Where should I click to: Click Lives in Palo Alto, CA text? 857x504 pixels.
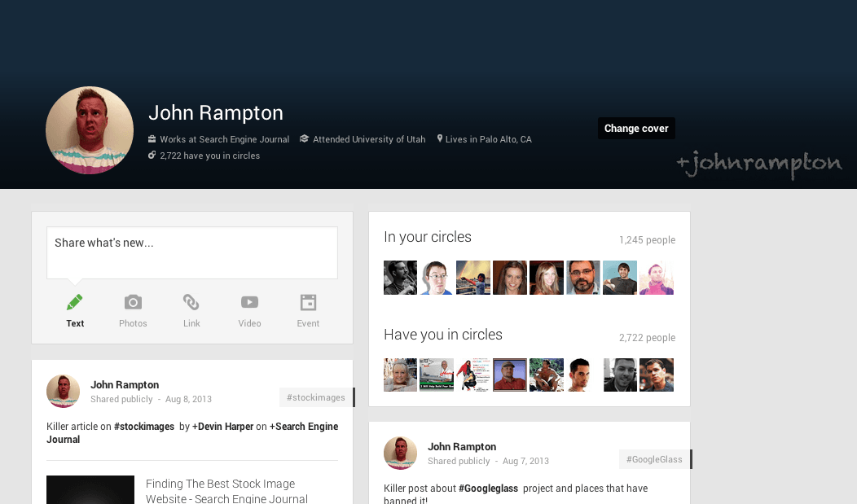489,139
